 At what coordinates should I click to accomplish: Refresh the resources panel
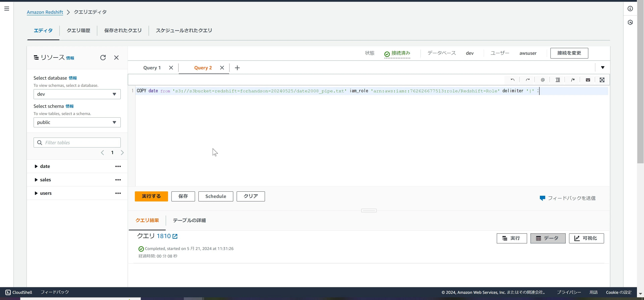(x=103, y=58)
